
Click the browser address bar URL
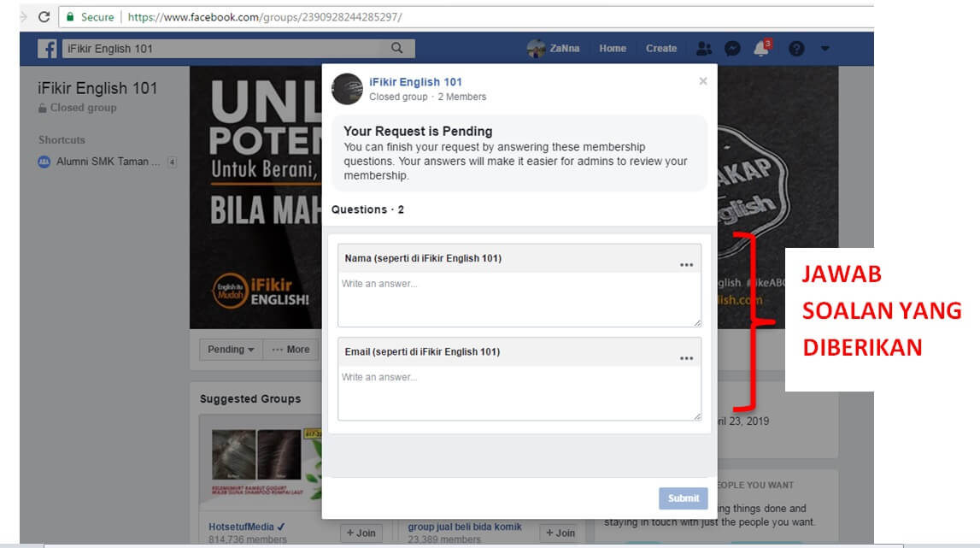click(x=265, y=17)
